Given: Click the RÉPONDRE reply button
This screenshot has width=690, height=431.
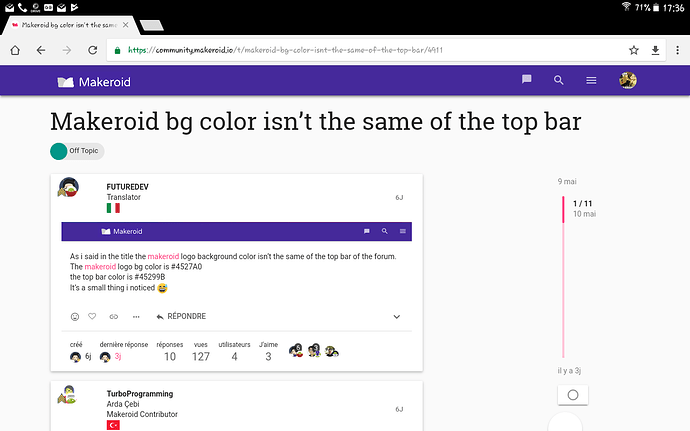Looking at the screenshot, I should tap(181, 317).
